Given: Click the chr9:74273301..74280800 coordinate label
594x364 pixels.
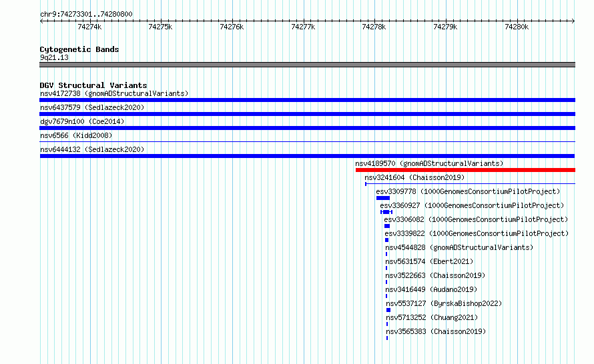Looking at the screenshot, I should pos(86,15).
